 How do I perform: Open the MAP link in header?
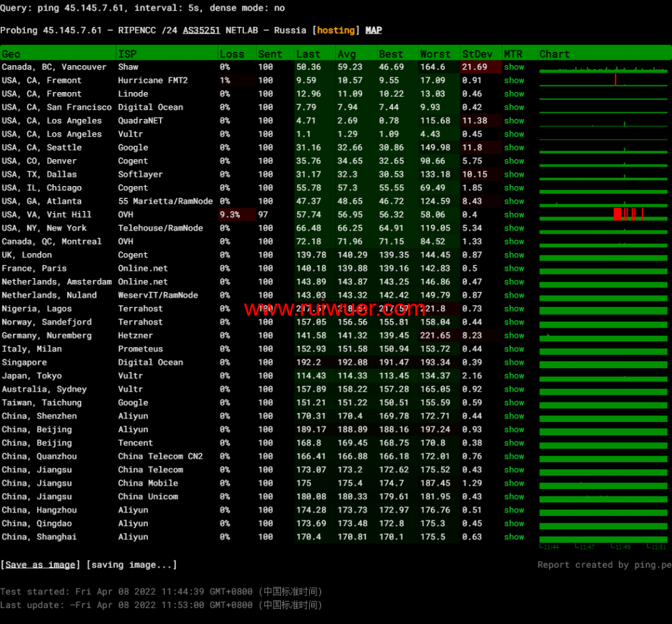374,30
